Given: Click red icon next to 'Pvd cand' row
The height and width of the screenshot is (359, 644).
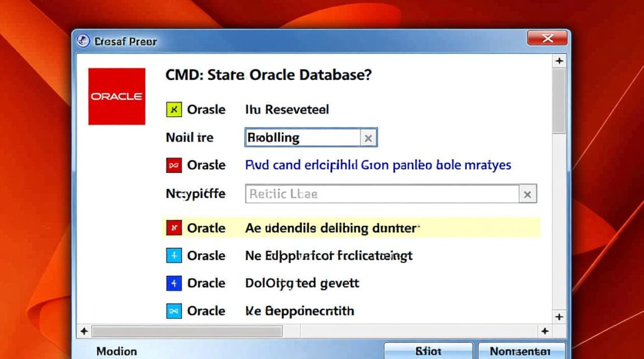Looking at the screenshot, I should tap(174, 165).
